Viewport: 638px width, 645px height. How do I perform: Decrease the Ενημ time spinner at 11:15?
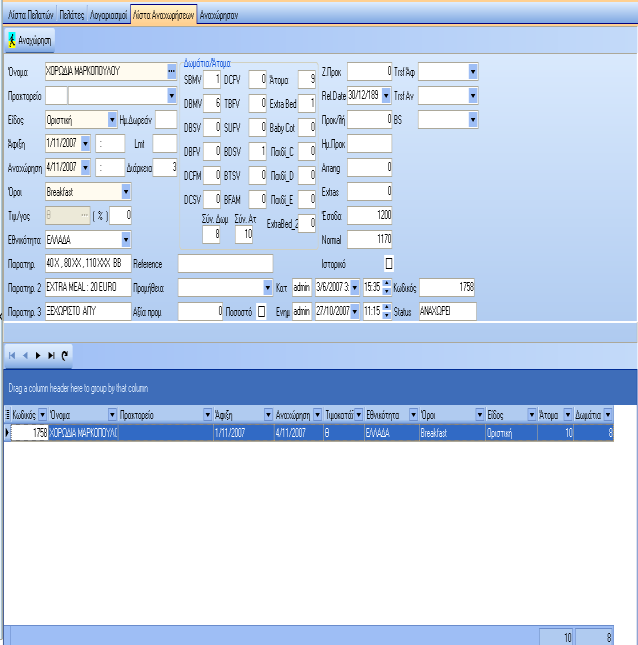387,316
